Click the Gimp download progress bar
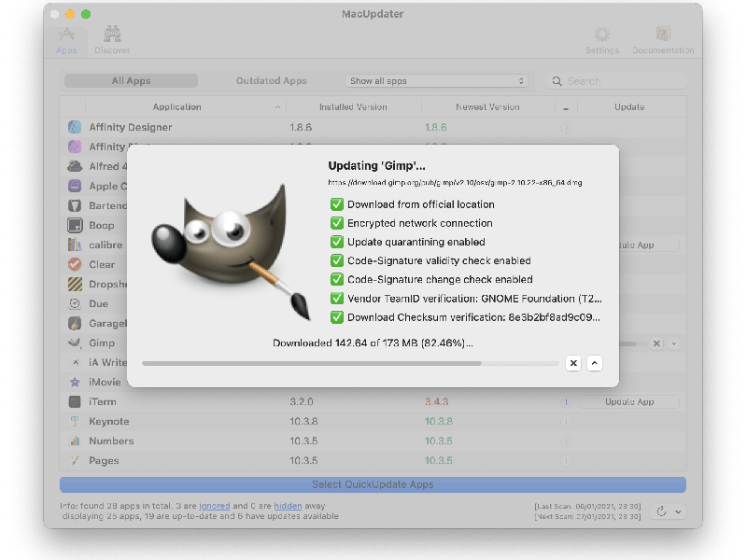This screenshot has width=747, height=560. (x=350, y=363)
